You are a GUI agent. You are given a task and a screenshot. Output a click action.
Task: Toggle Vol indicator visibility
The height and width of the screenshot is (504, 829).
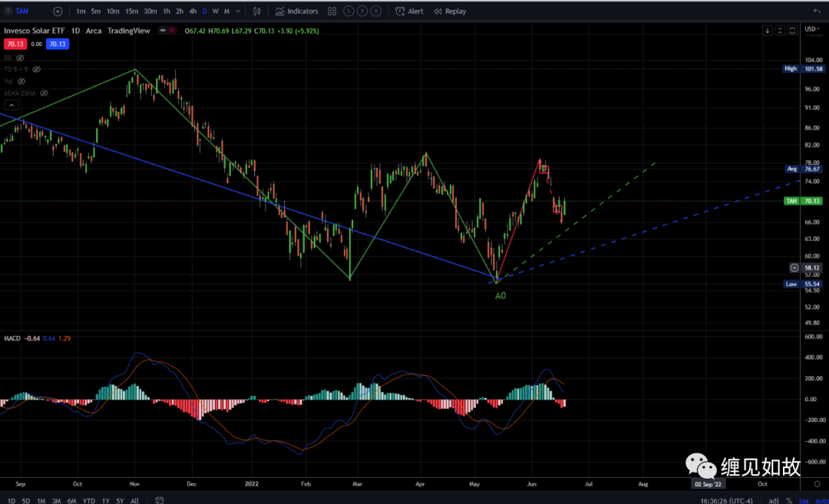21,81
